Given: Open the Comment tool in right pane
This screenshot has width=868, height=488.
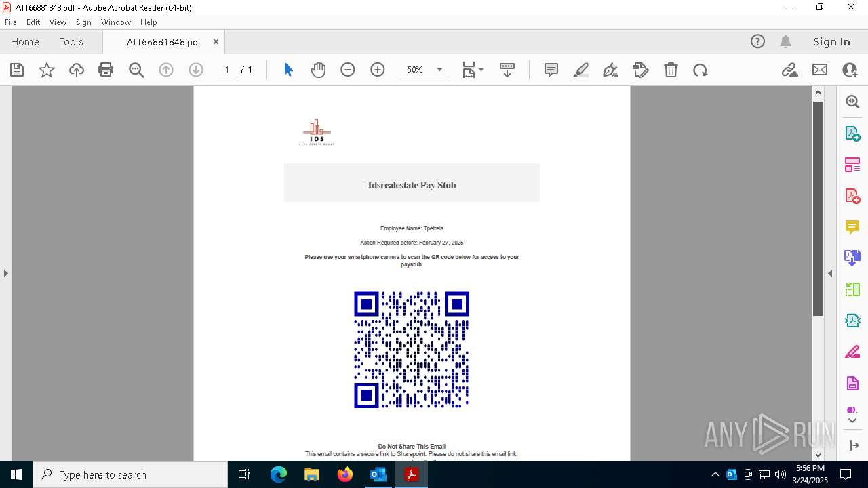Looking at the screenshot, I should pos(852,227).
